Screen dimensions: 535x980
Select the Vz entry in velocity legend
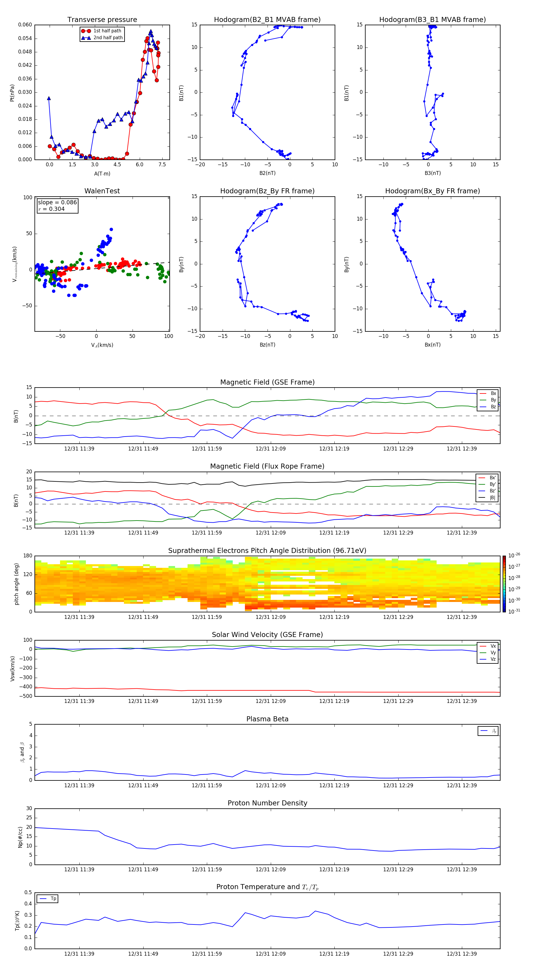[x=488, y=659]
